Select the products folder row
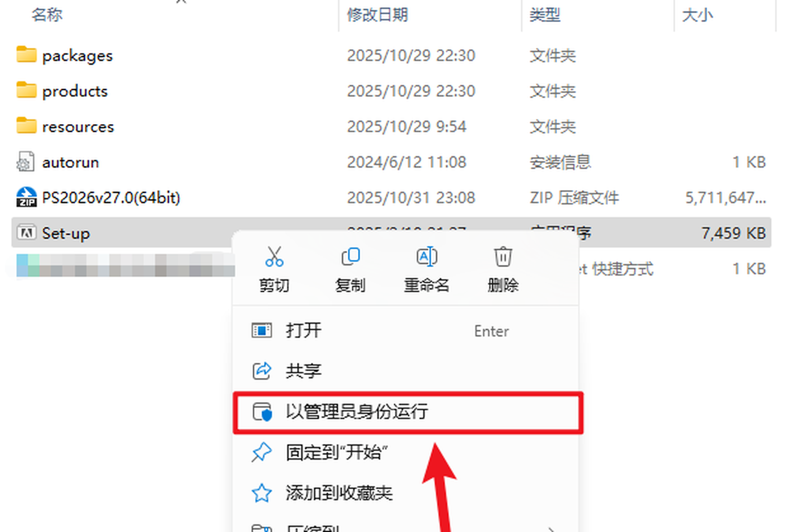 (x=392, y=91)
